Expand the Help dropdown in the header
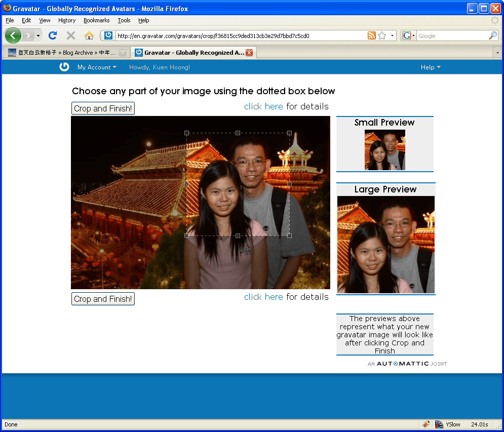Viewport: 504px width, 432px height. (431, 67)
